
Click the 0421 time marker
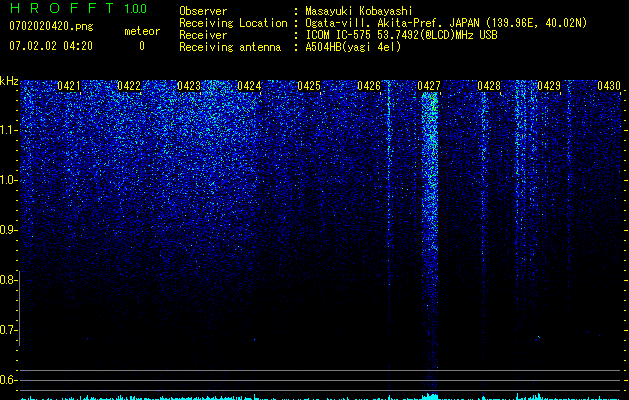pos(69,85)
